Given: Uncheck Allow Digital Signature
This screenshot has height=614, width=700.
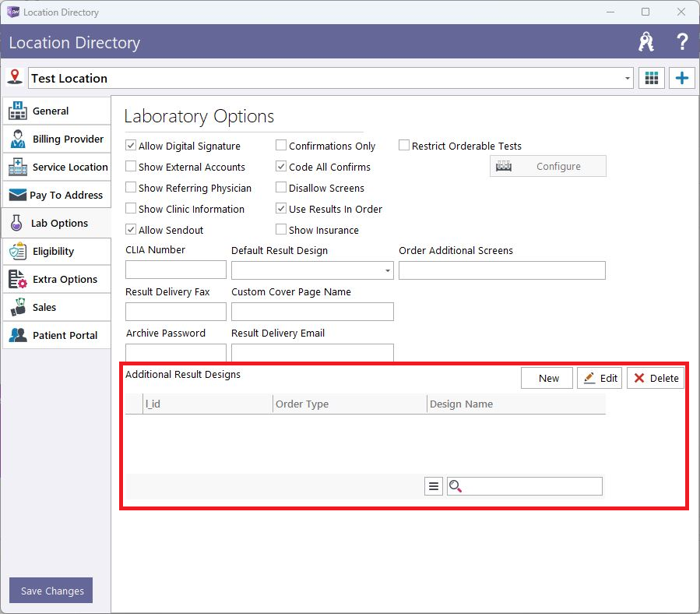Looking at the screenshot, I should pos(131,146).
